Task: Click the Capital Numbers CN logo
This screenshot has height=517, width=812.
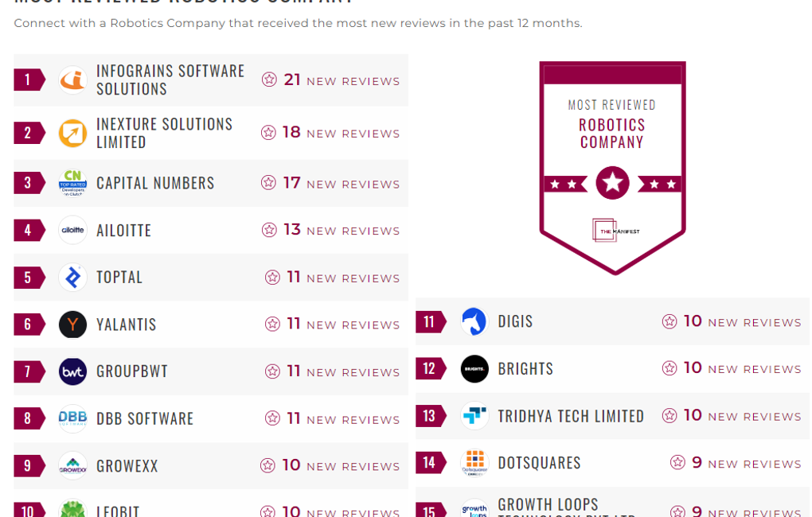Action: pos(72,183)
